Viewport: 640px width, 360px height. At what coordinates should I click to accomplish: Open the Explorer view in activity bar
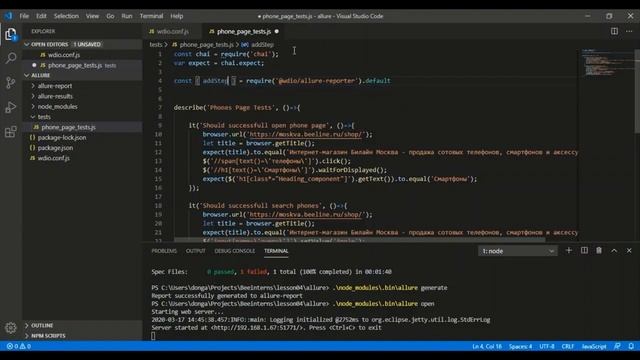pyautogui.click(x=11, y=34)
